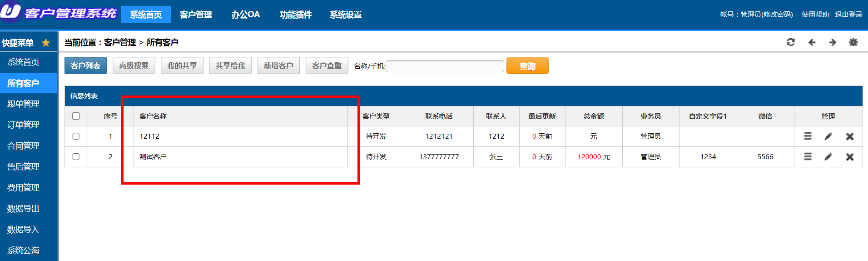
Task: Click the system logo icon
Action: point(10,11)
